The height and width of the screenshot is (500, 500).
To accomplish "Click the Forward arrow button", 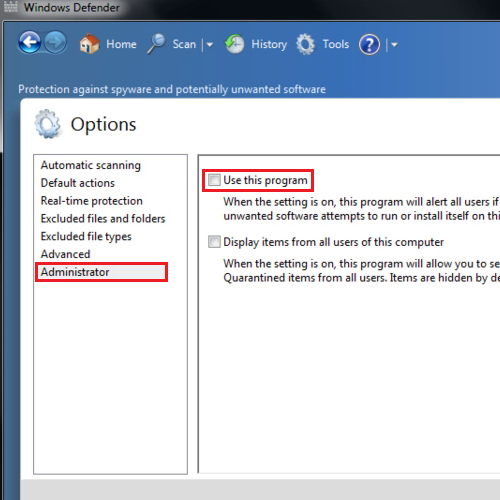I will [x=55, y=42].
